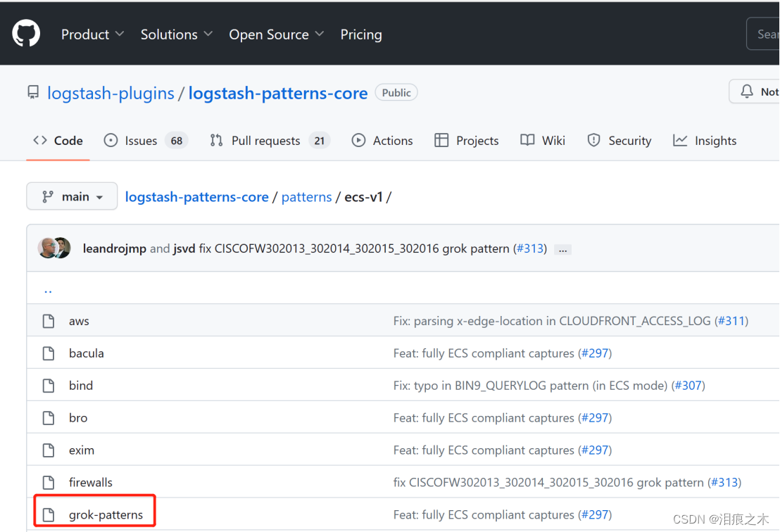The image size is (780, 532).
Task: Open the main branch selector dropdown
Action: (x=71, y=196)
